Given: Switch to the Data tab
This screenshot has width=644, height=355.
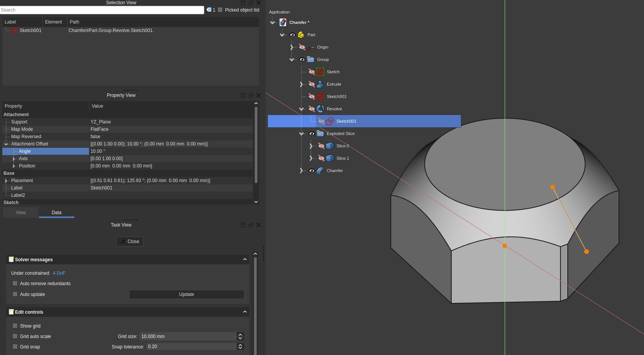Looking at the screenshot, I should 56,212.
